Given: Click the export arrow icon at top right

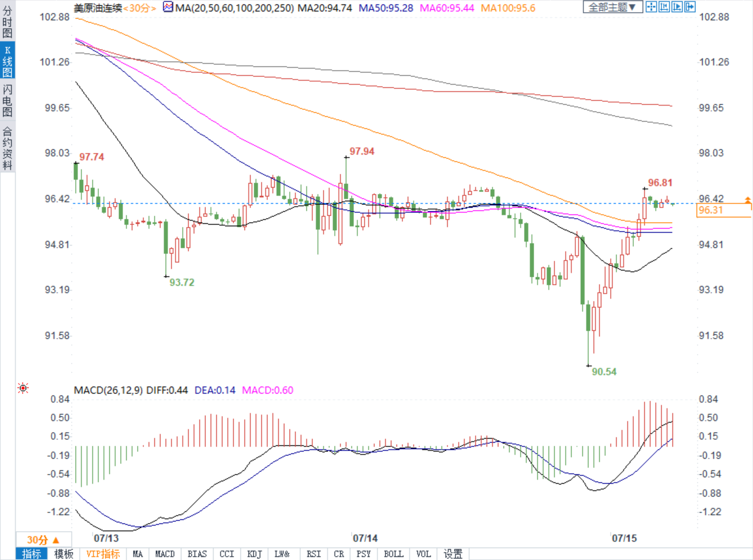Looking at the screenshot, I should pos(690,7).
